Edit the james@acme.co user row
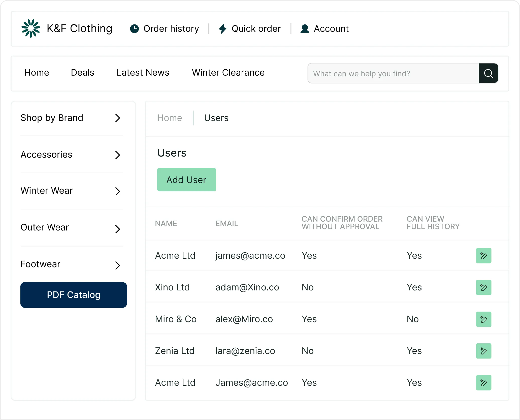 click(x=483, y=256)
